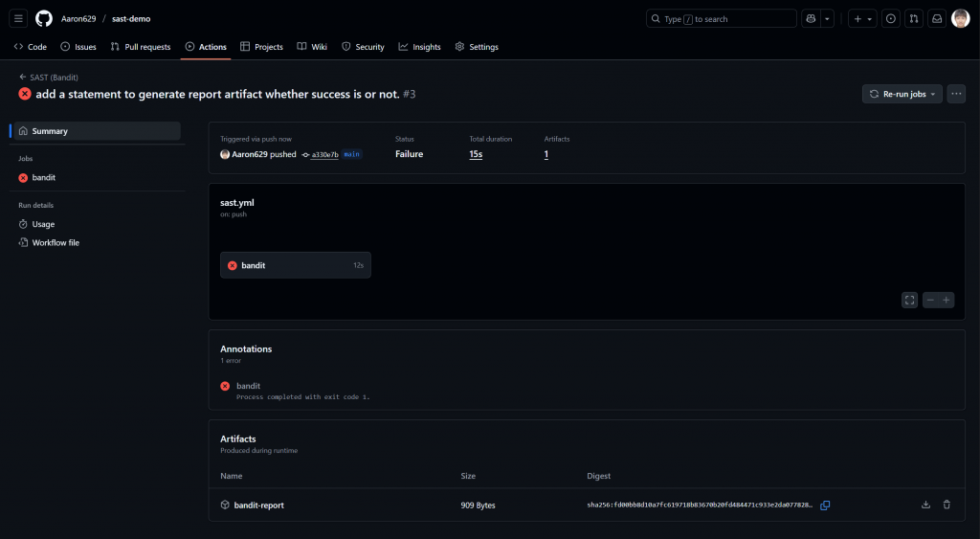Open the create new plus dropdown
980x539 pixels.
click(x=862, y=19)
